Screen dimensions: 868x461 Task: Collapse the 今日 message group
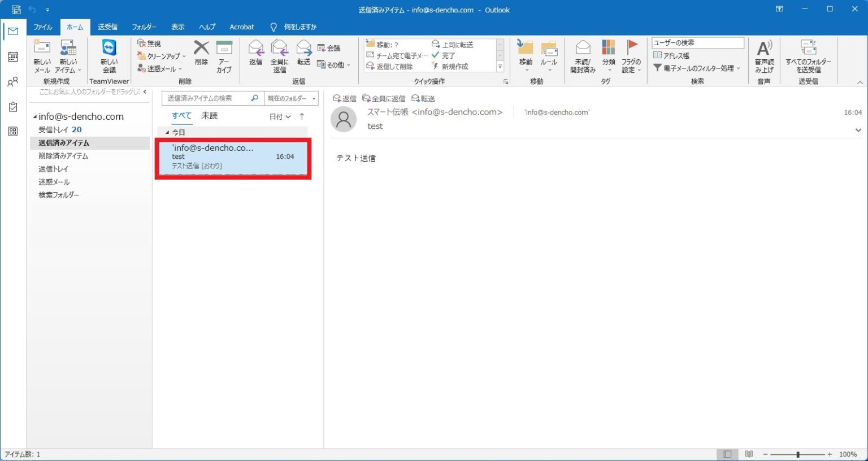coord(167,132)
